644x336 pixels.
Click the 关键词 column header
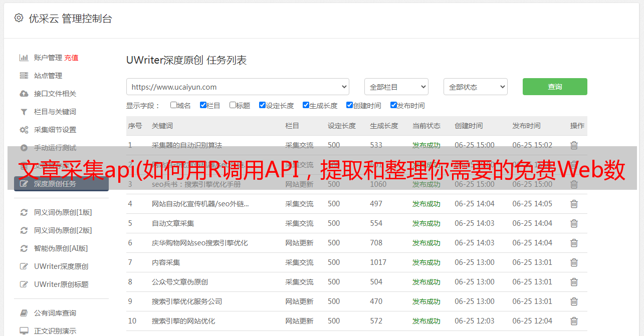point(162,126)
